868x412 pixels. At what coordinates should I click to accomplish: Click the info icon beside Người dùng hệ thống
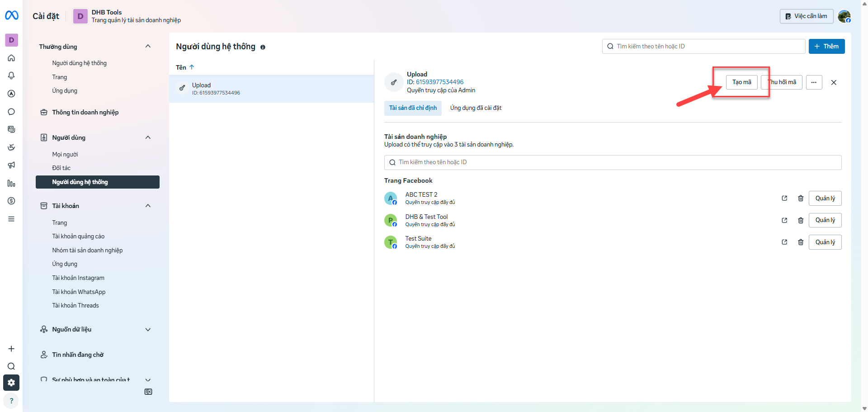[x=263, y=47]
